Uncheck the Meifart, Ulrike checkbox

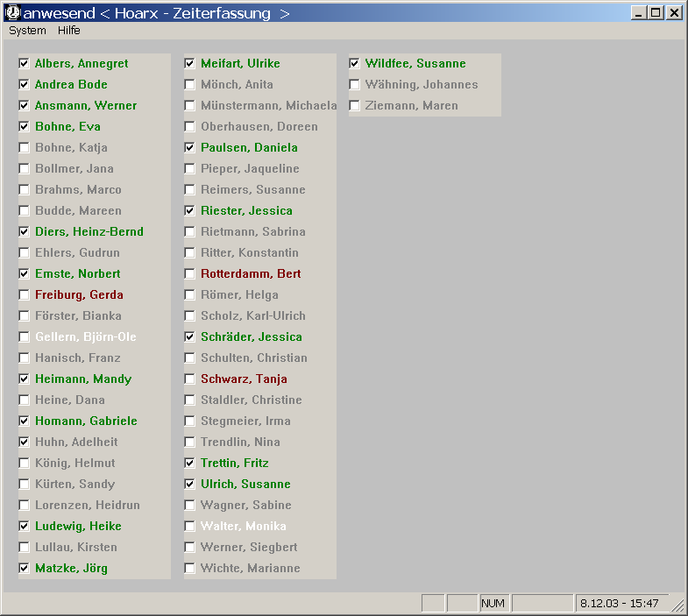click(x=189, y=64)
